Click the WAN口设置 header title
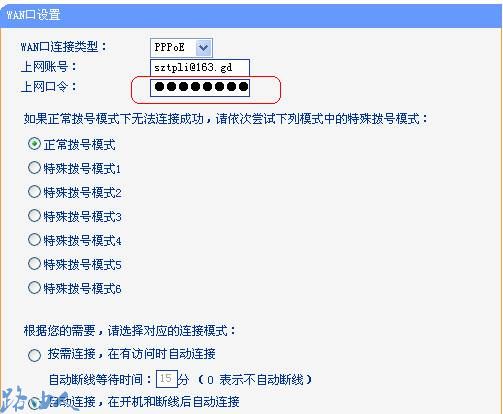This screenshot has height=414, width=503. click(x=33, y=15)
